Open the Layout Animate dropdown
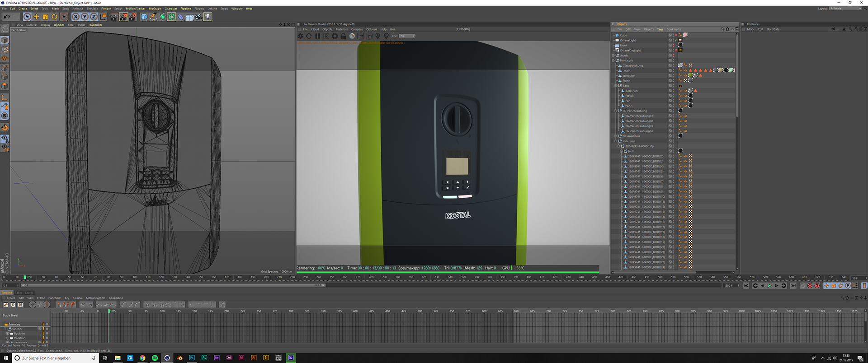This screenshot has width=868, height=363. coord(846,9)
